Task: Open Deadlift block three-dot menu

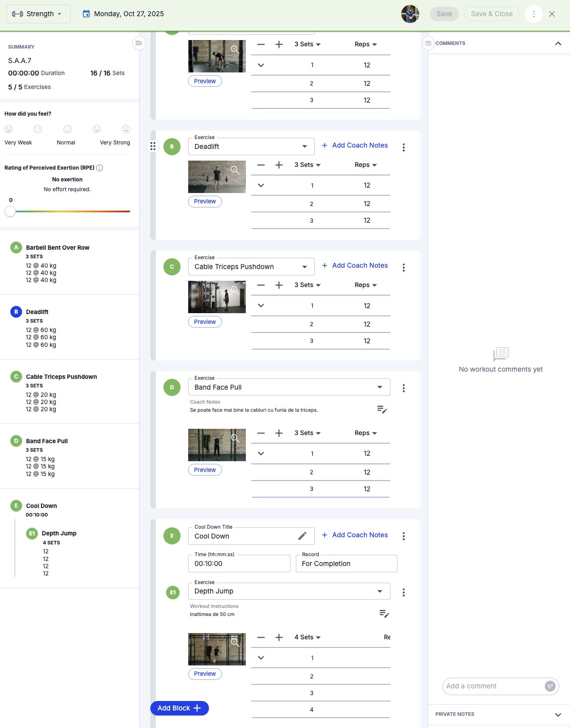Action: point(403,147)
